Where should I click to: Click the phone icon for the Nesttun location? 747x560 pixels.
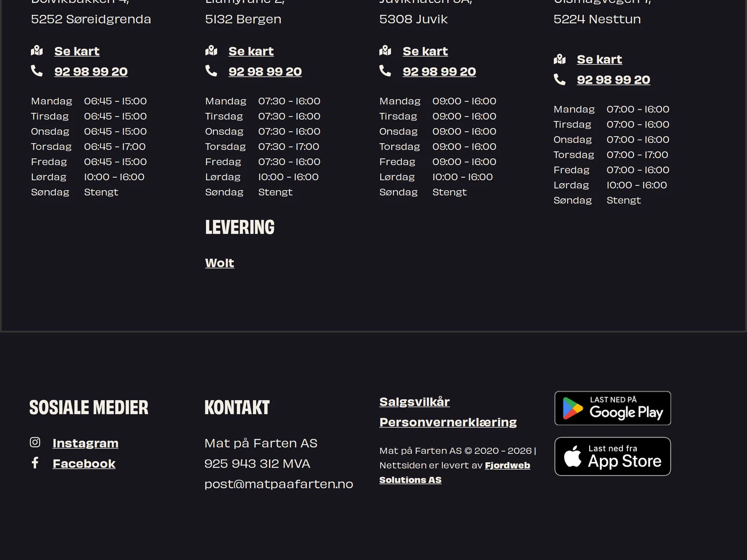pos(559,79)
